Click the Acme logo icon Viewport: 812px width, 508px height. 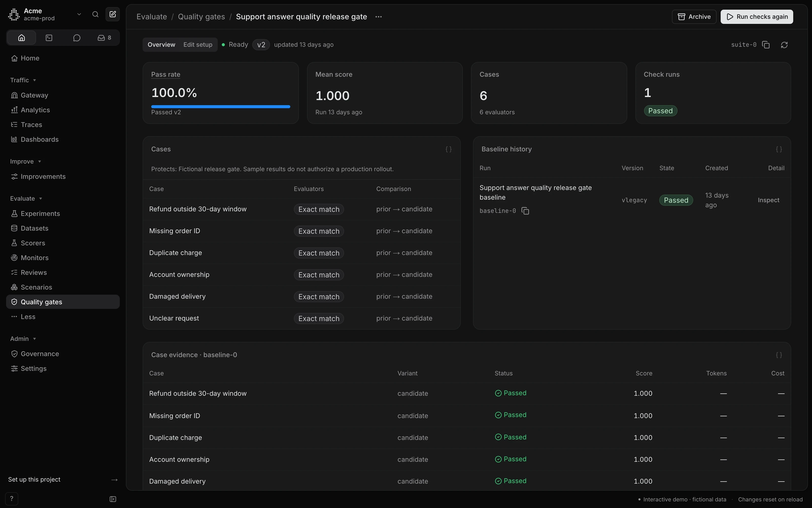point(14,14)
